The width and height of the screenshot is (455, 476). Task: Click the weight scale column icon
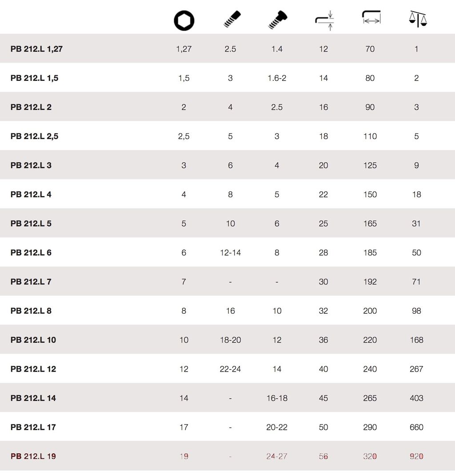coord(417,19)
